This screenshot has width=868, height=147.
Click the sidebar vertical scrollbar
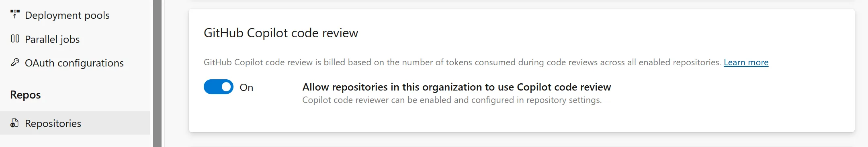pyautogui.click(x=157, y=73)
